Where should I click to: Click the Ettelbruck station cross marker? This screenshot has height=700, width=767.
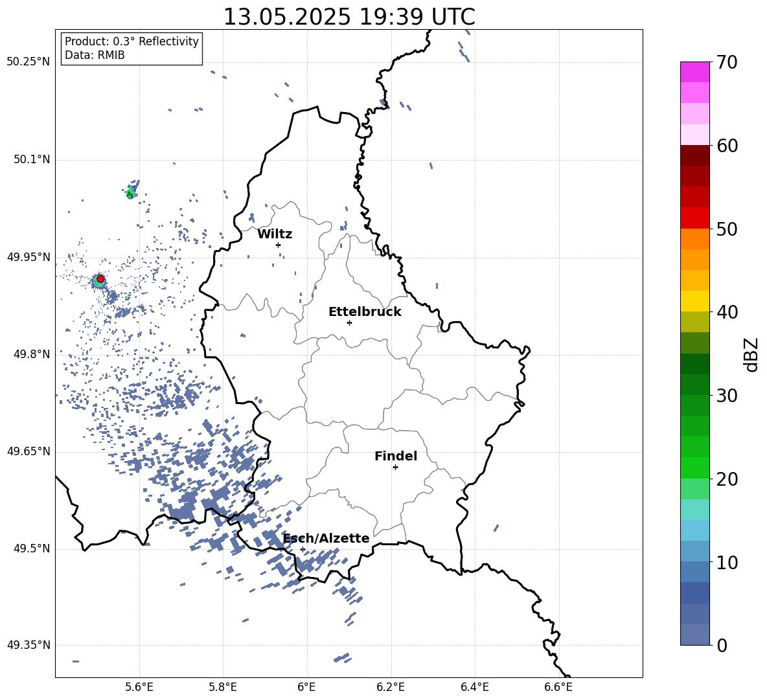pos(349,322)
